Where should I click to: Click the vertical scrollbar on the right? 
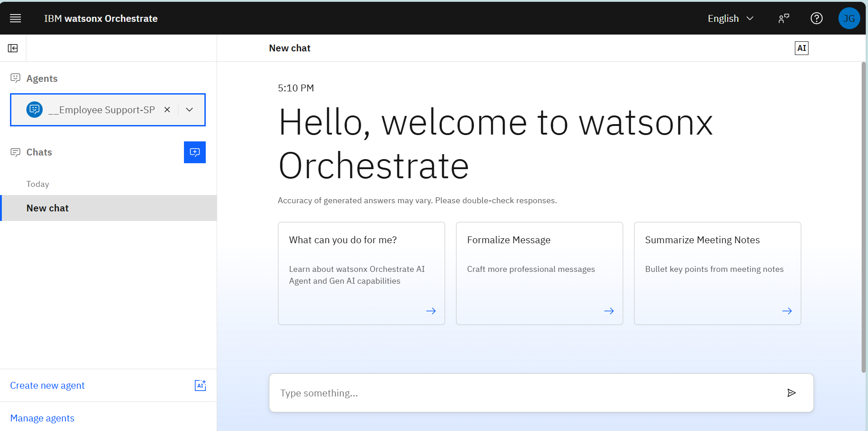click(863, 218)
